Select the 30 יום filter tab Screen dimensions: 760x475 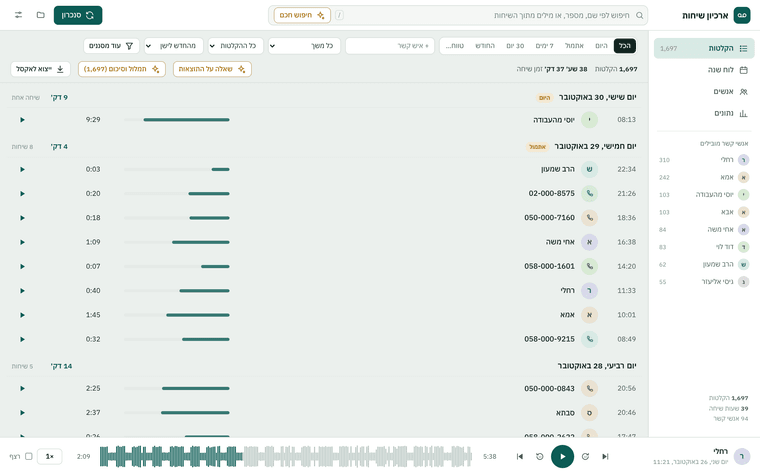pyautogui.click(x=515, y=46)
